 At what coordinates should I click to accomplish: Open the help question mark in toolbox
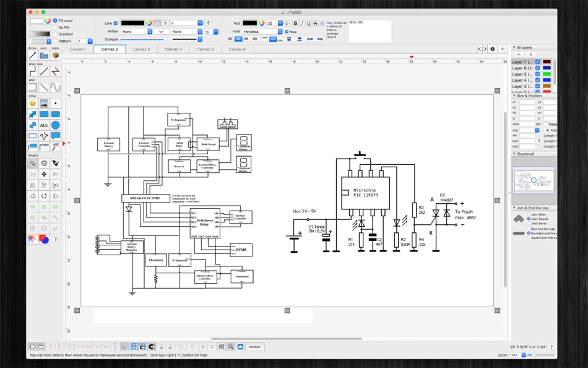click(x=56, y=239)
